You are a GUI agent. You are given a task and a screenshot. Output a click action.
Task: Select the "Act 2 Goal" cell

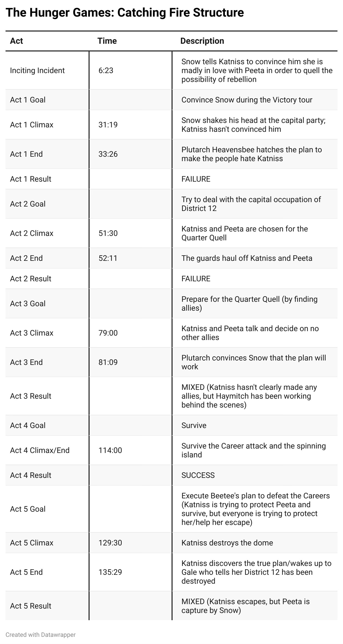pyautogui.click(x=28, y=204)
